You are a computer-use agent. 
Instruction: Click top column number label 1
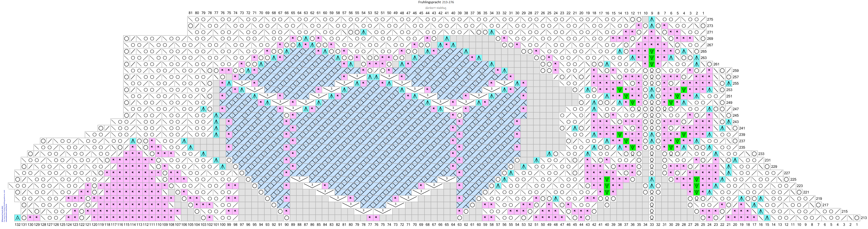(703, 13)
